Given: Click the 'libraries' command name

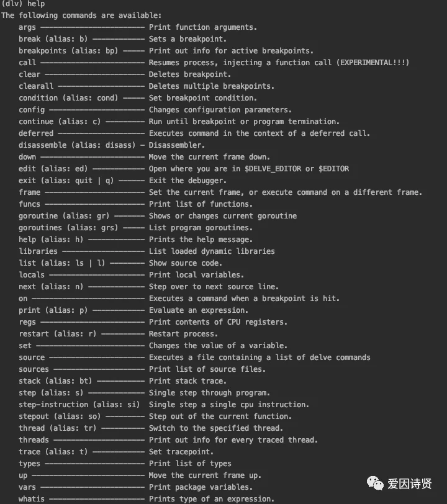Looking at the screenshot, I should (x=38, y=251).
